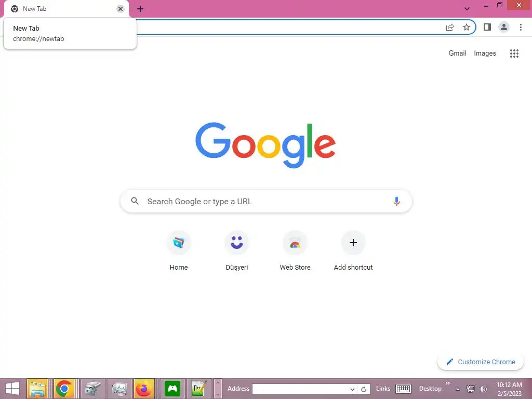Open the drive tool taskbar icon

click(x=93, y=389)
